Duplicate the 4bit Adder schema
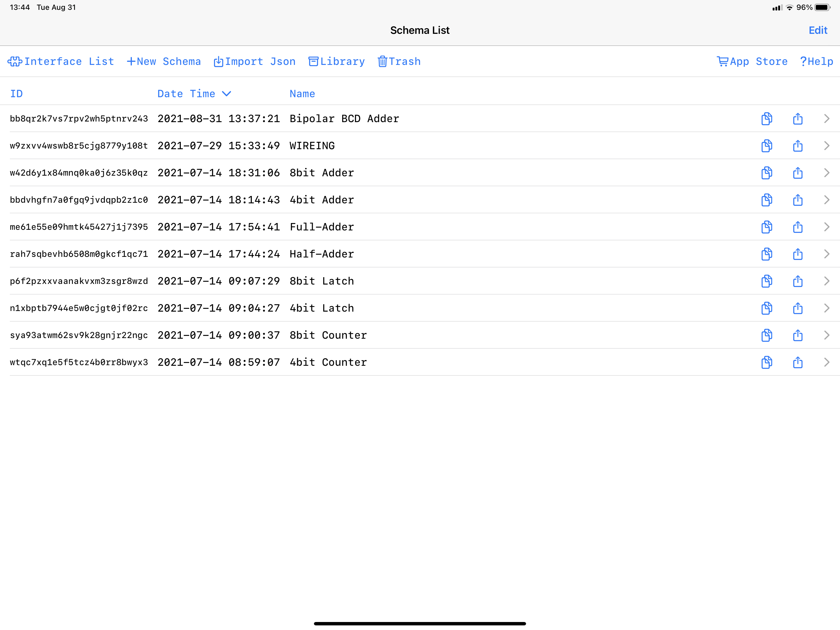This screenshot has width=840, height=630. (766, 200)
